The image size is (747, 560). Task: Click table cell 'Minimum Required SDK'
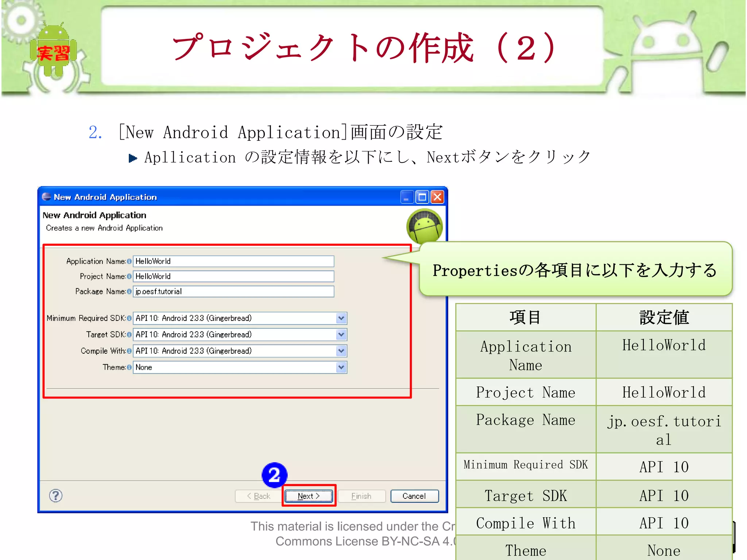click(x=526, y=467)
